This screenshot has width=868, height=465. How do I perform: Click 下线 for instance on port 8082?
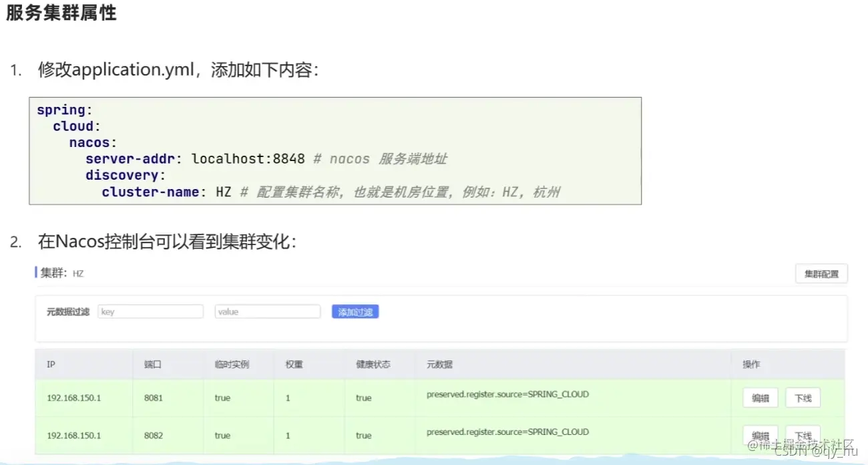pos(803,434)
